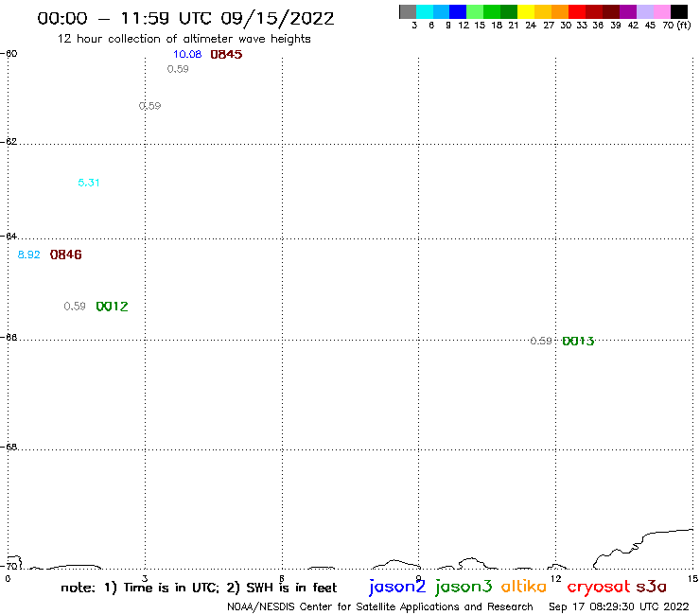Viewport: 700px width, 615px height.
Task: Click the -60 latitude axis label
Action: (x=9, y=54)
